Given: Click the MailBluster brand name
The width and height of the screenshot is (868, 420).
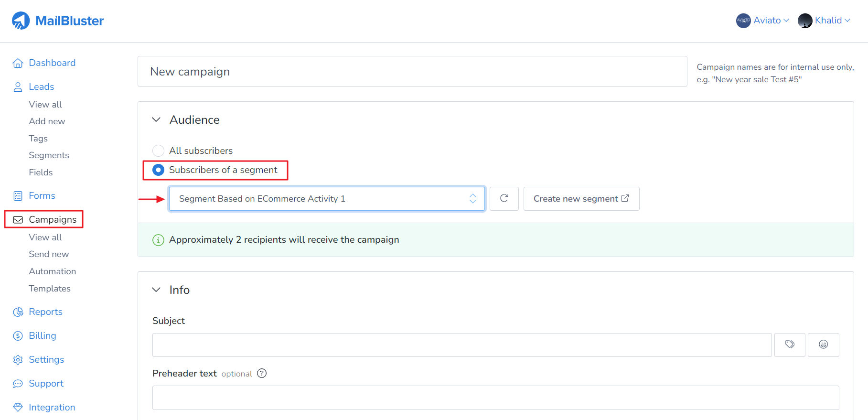Looking at the screenshot, I should 70,21.
